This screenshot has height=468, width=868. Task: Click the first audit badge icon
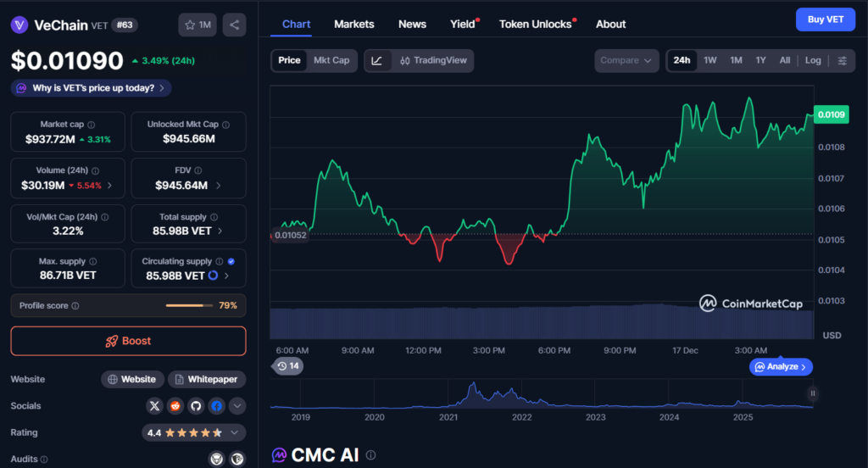(216, 459)
